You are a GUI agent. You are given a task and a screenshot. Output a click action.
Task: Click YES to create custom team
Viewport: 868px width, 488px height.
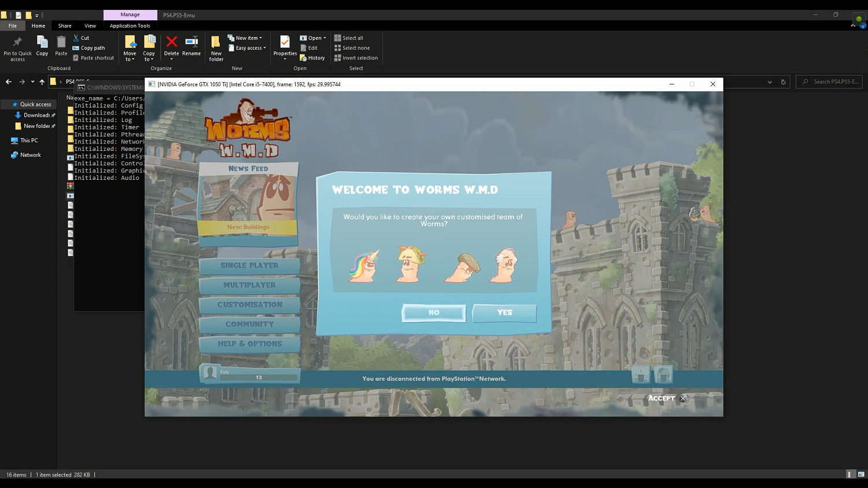tap(504, 313)
